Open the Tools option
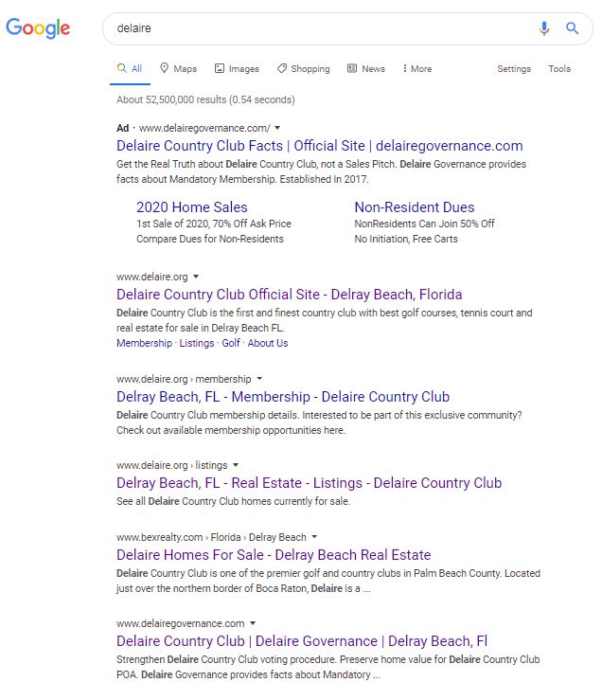Viewport: 602px width, 700px height. coord(559,69)
